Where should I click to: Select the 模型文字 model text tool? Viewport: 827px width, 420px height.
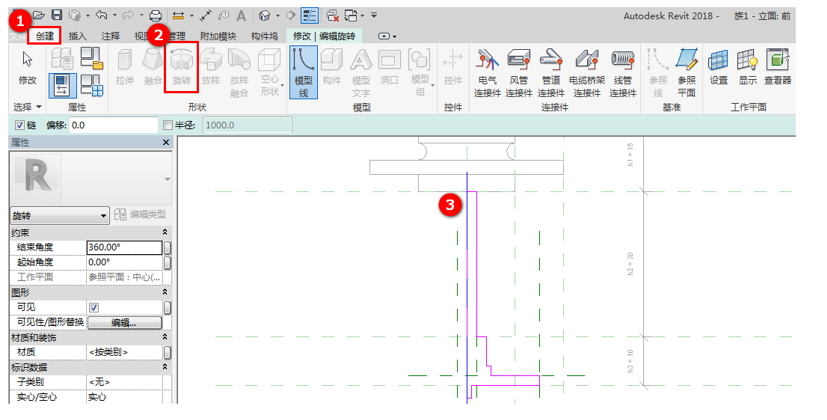[361, 72]
